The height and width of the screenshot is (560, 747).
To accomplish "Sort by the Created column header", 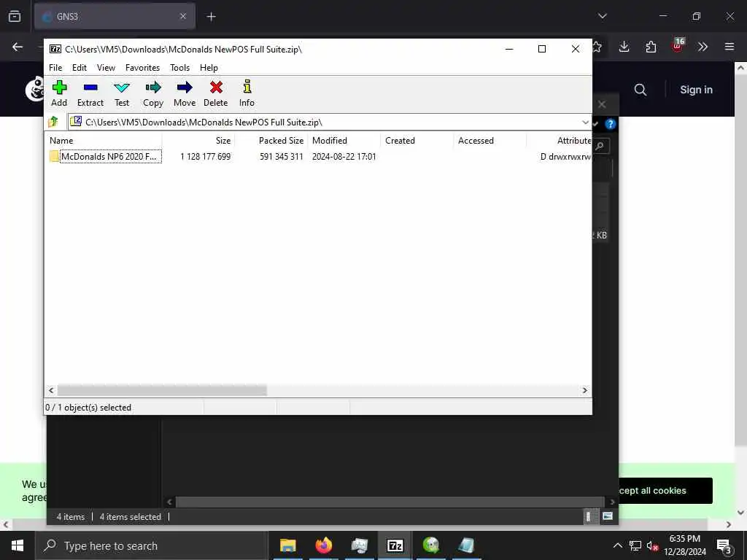I will coord(417,141).
